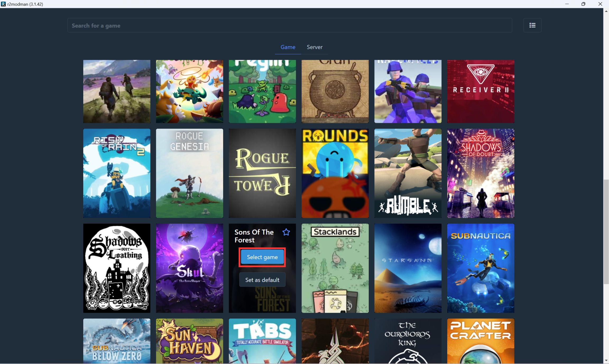
Task: Click the scrollbar down arrow
Action: click(606, 361)
